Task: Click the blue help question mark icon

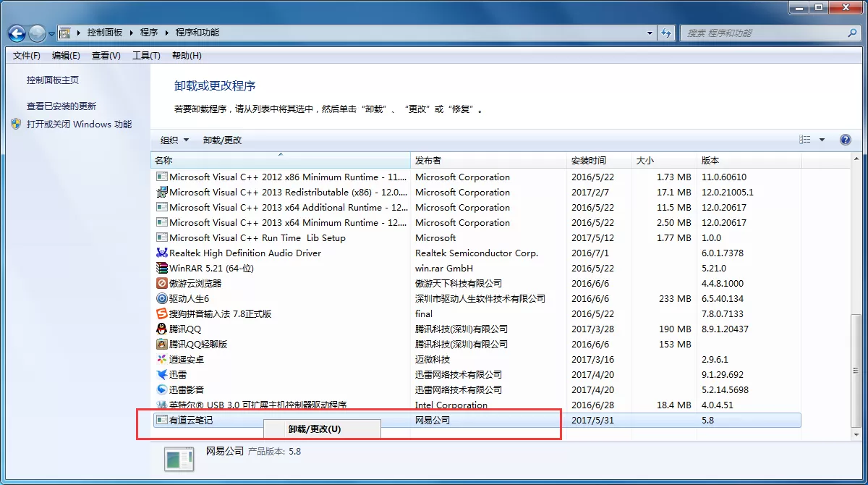Action: (845, 140)
